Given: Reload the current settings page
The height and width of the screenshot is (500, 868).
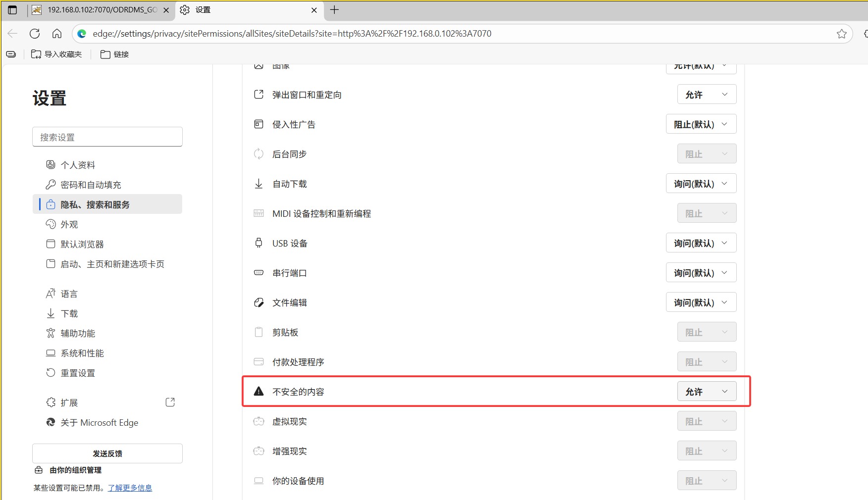Looking at the screenshot, I should point(34,33).
